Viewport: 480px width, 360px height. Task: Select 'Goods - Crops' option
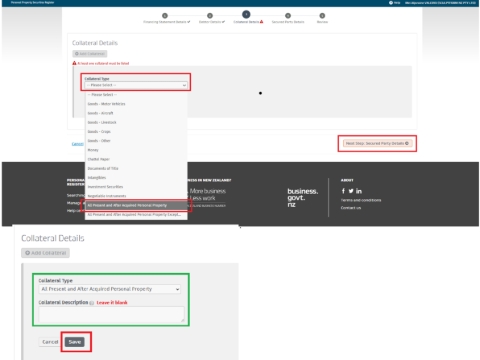point(136,132)
